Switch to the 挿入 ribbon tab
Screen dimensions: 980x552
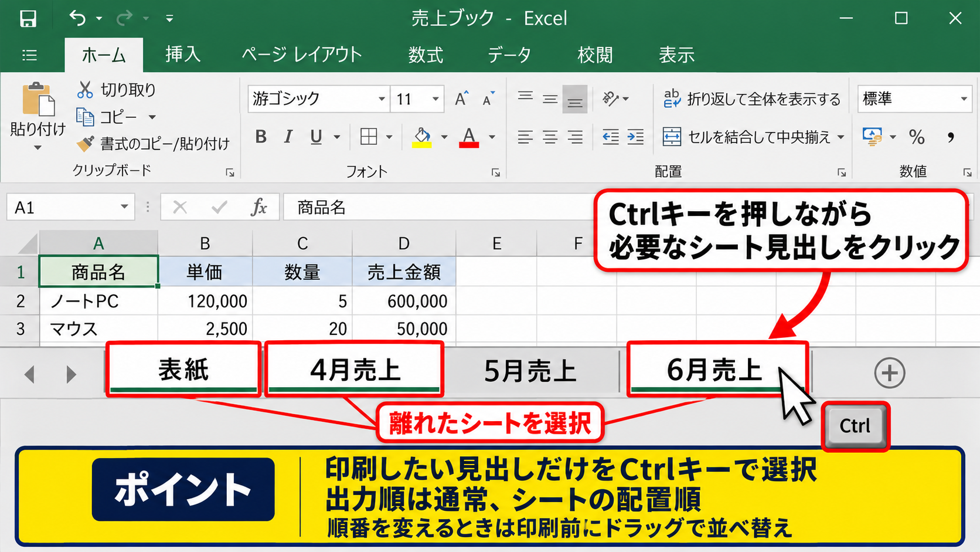(x=183, y=55)
